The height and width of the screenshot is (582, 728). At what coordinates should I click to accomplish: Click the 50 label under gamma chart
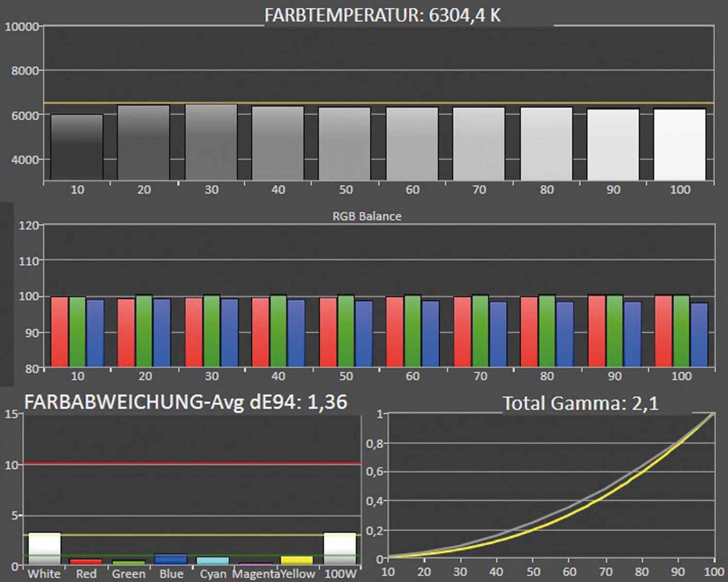(x=533, y=572)
